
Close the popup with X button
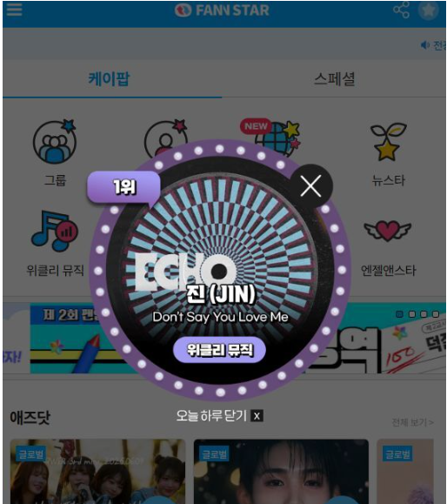310,185
